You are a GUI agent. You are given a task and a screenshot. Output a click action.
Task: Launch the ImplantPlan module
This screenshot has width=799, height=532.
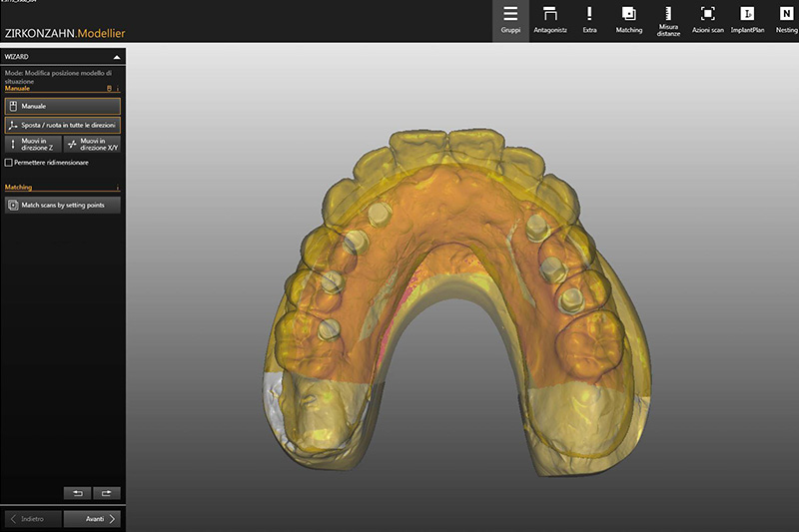pos(747,20)
